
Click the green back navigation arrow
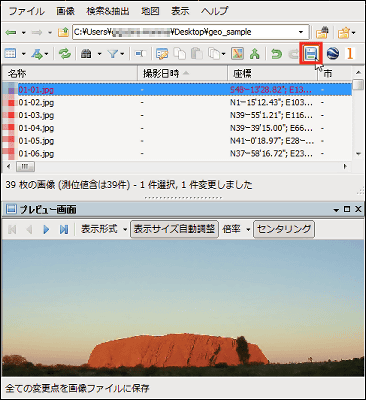point(11,33)
